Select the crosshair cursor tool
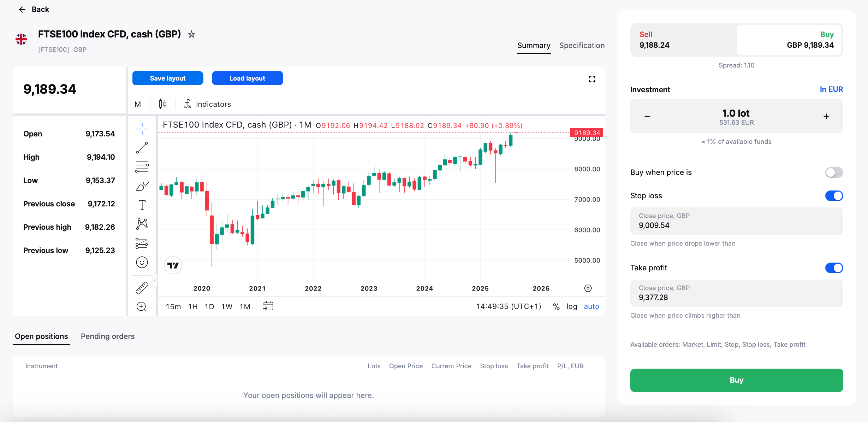This screenshot has width=868, height=422. coord(142,129)
